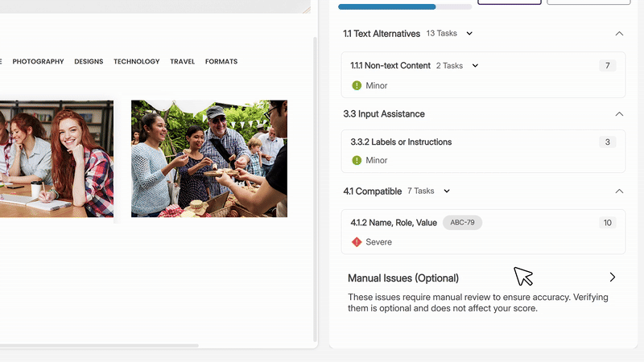This screenshot has height=362, width=644.
Task: Go to the Technology navigation item
Action: (x=136, y=62)
